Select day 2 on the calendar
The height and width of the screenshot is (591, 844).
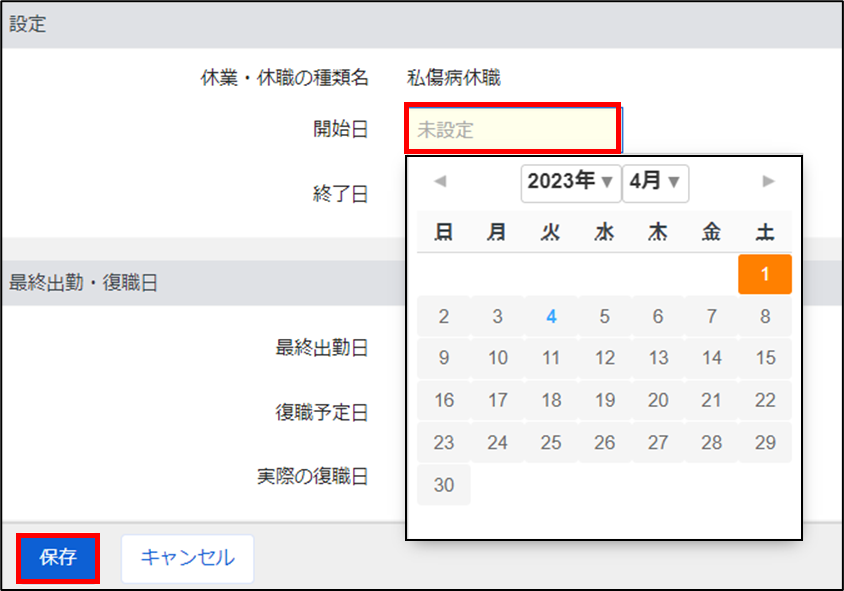click(444, 317)
